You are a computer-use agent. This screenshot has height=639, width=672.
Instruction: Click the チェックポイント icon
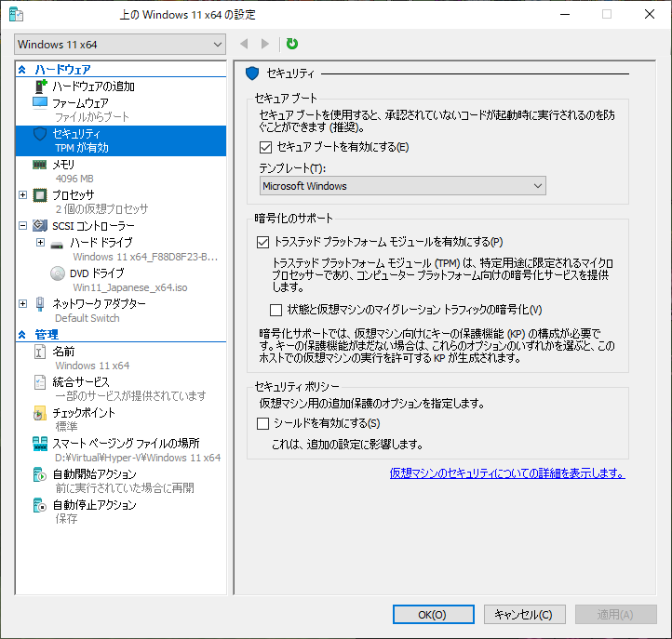point(39,413)
